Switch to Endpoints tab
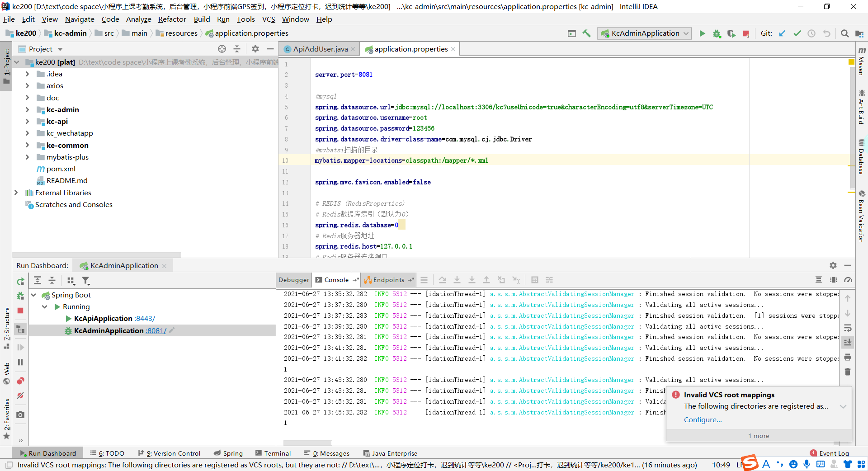Screen dimensions: 868x471 point(389,280)
